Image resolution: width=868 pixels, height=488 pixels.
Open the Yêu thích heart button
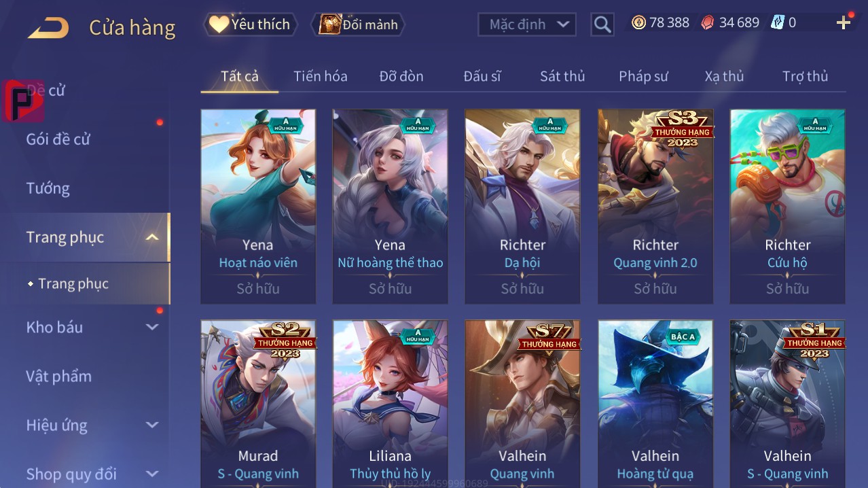pyautogui.click(x=251, y=24)
